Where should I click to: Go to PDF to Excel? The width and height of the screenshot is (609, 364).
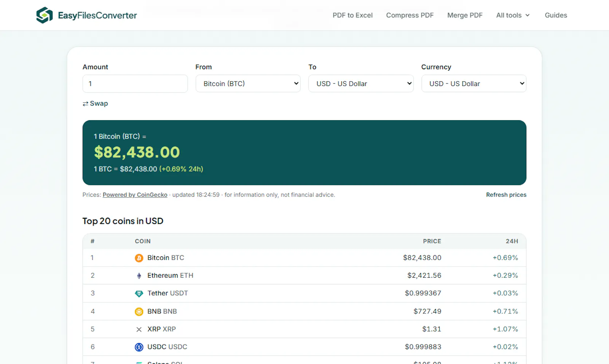click(352, 15)
